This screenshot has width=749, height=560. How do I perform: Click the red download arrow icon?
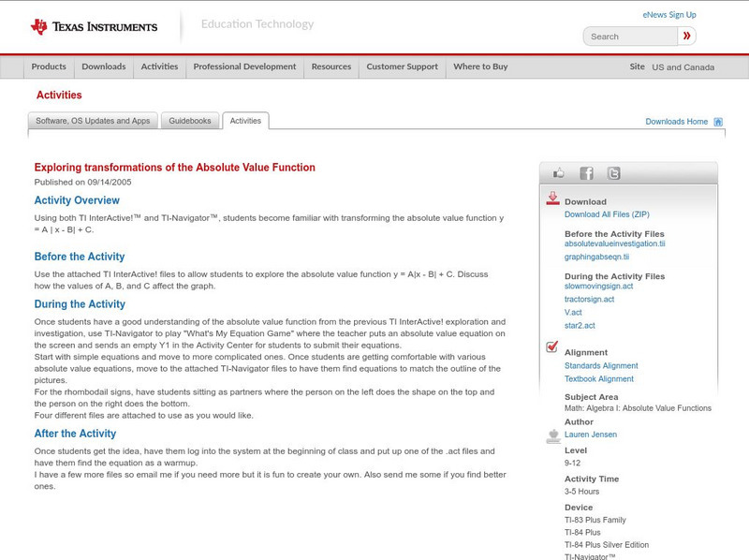(x=552, y=199)
